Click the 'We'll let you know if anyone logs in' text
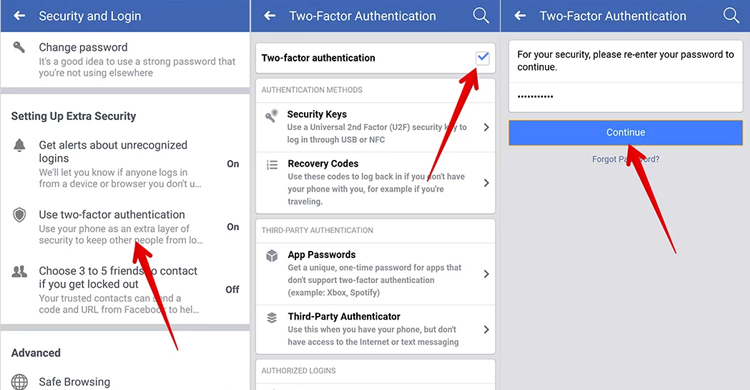Screen dimensions: 750x390 coord(120,178)
